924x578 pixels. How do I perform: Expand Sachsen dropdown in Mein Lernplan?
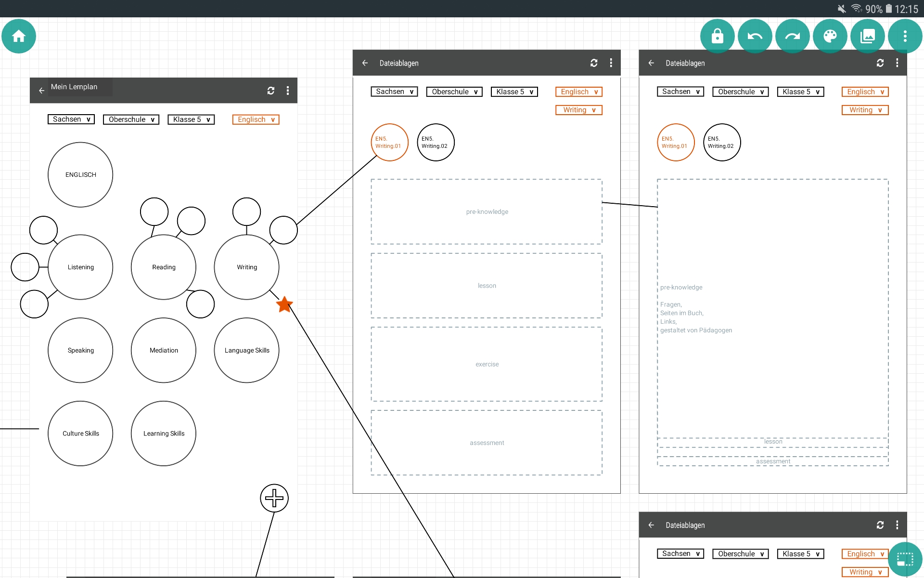pyautogui.click(x=71, y=119)
